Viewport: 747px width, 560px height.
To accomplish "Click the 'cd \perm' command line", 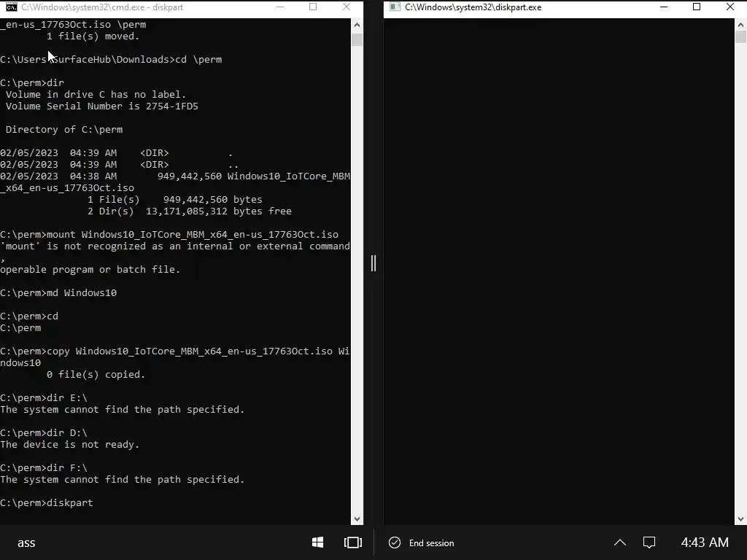I will [111, 60].
